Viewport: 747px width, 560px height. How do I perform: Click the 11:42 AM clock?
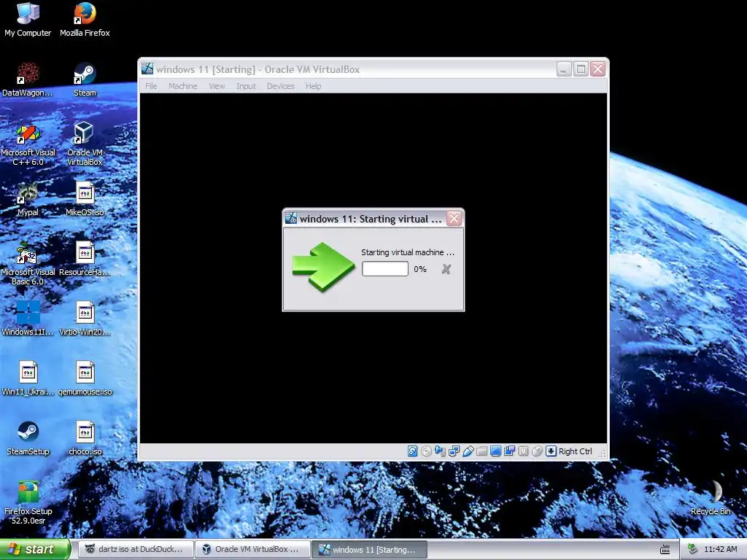pos(720,550)
